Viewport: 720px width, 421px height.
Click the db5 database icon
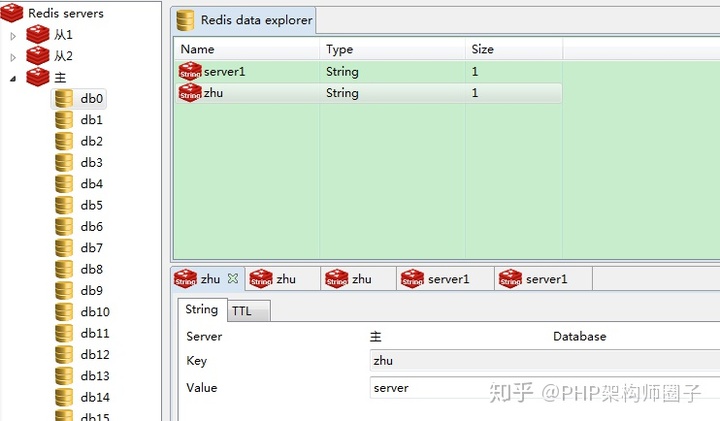coord(64,205)
